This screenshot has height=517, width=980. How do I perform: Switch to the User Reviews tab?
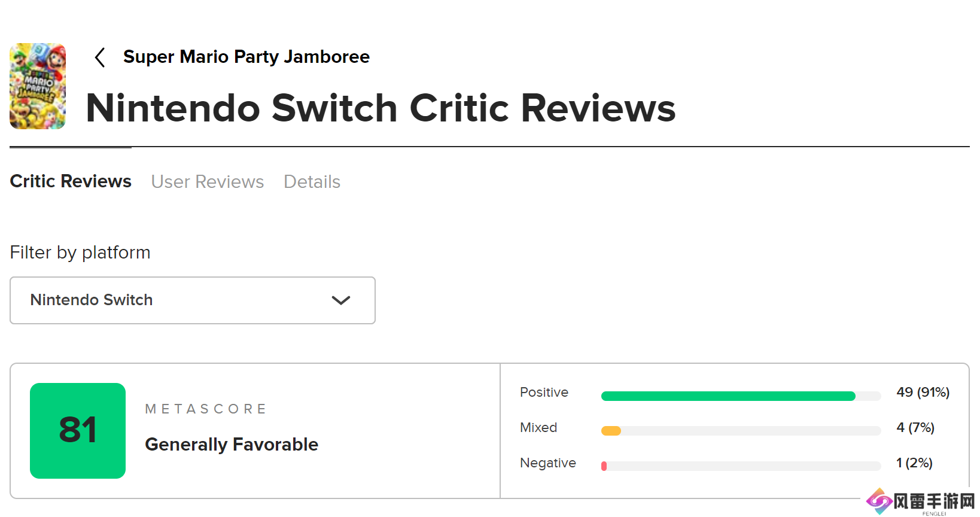point(207,182)
